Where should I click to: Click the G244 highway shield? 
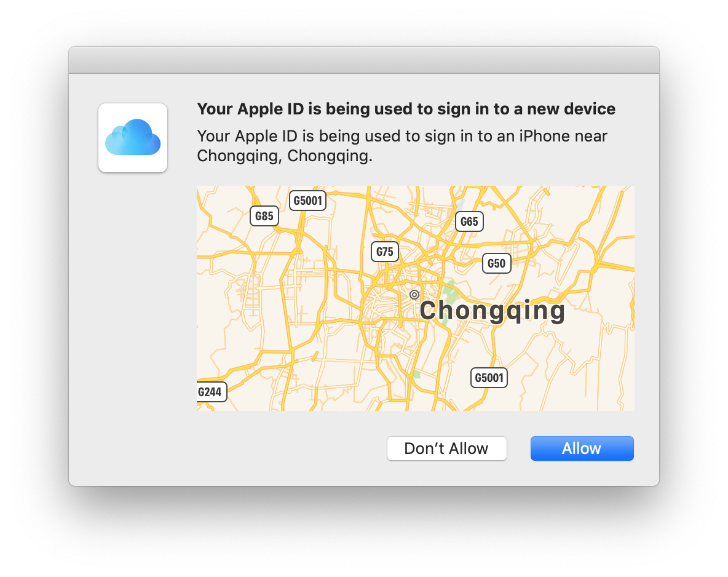coord(212,392)
